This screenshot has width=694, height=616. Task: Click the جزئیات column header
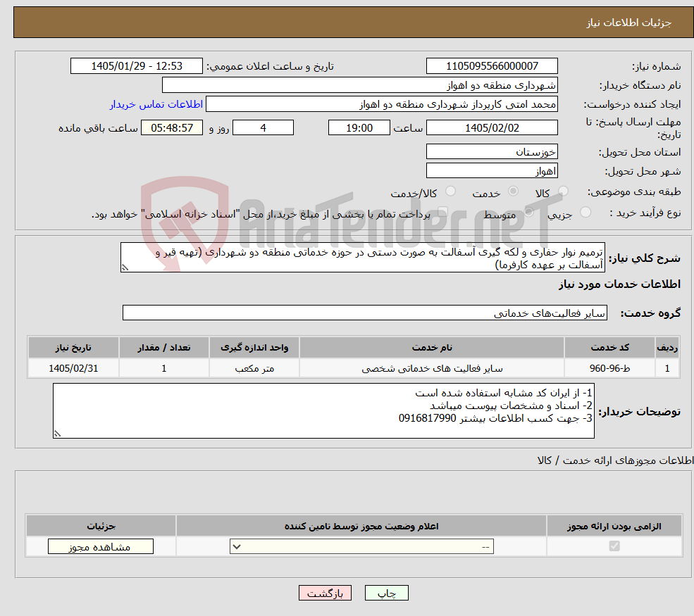point(101,526)
